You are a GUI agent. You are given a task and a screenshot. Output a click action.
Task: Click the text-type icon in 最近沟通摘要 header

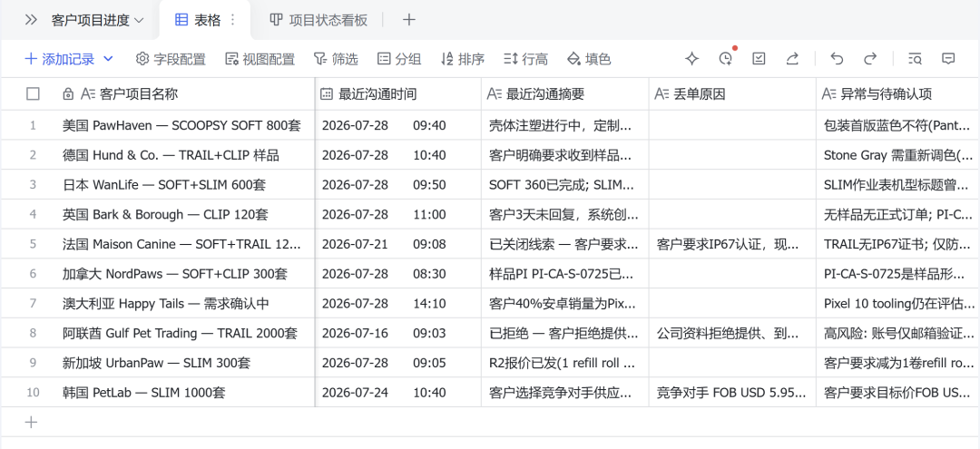coord(495,93)
